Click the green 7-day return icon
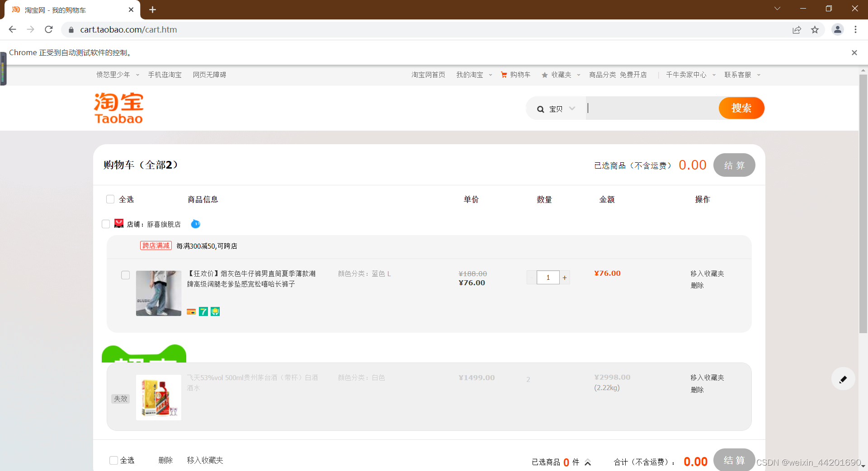Screen dimensions: 868x471 (203, 311)
